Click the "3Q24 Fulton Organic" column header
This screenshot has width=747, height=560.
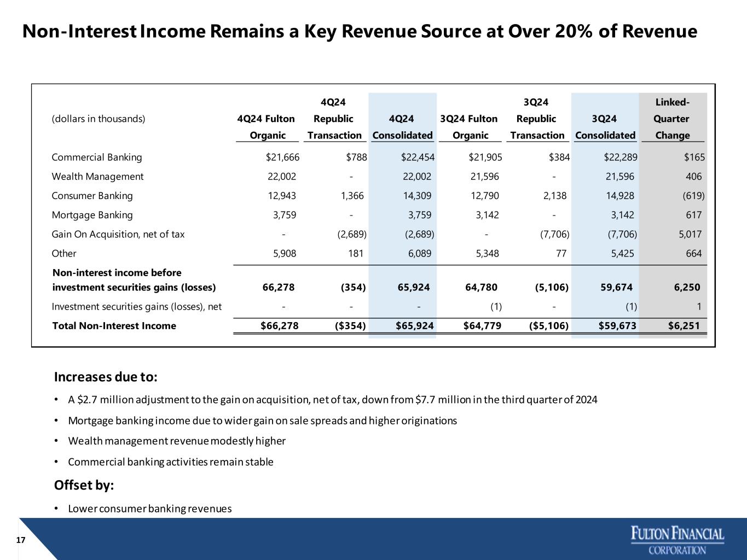[x=471, y=127]
